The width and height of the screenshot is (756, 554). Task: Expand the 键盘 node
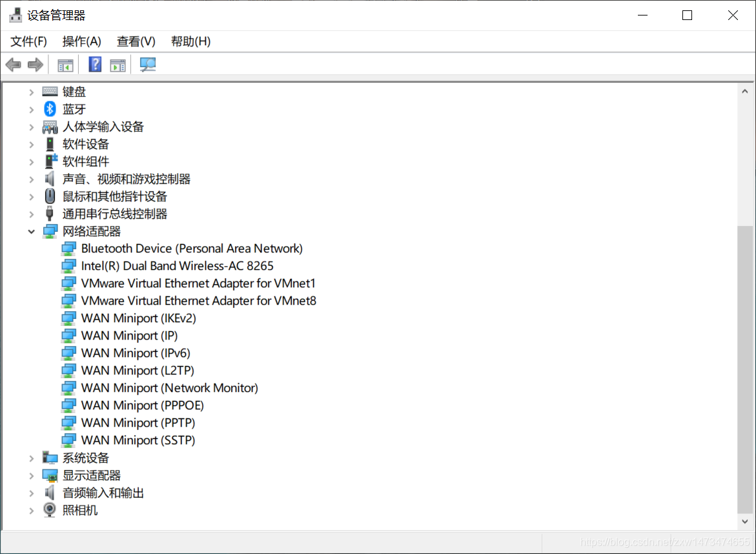click(32, 92)
